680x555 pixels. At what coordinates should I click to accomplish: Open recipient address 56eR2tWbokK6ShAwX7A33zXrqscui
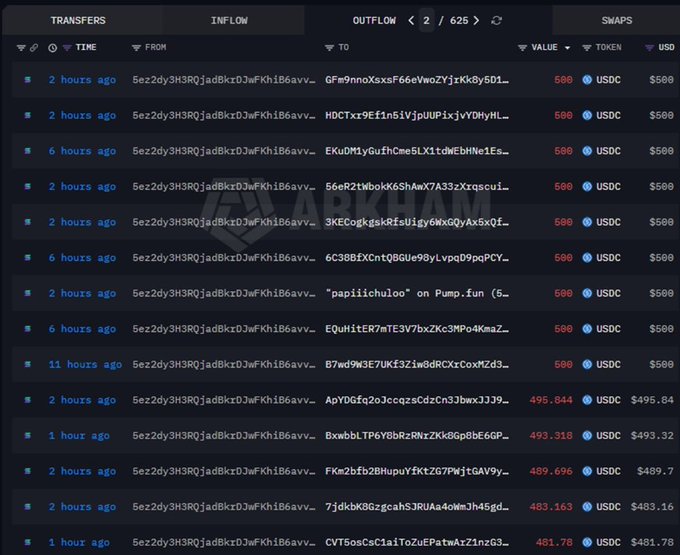pos(417,186)
